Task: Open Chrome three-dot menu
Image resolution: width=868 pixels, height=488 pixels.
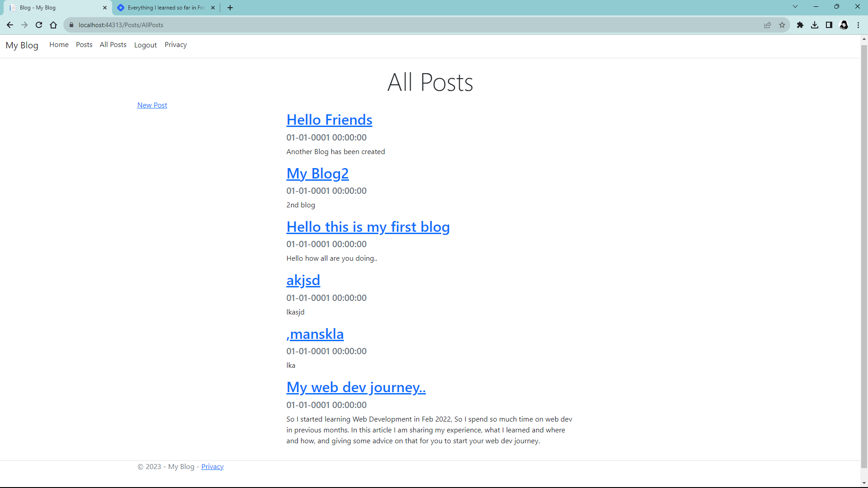Action: pyautogui.click(x=858, y=25)
